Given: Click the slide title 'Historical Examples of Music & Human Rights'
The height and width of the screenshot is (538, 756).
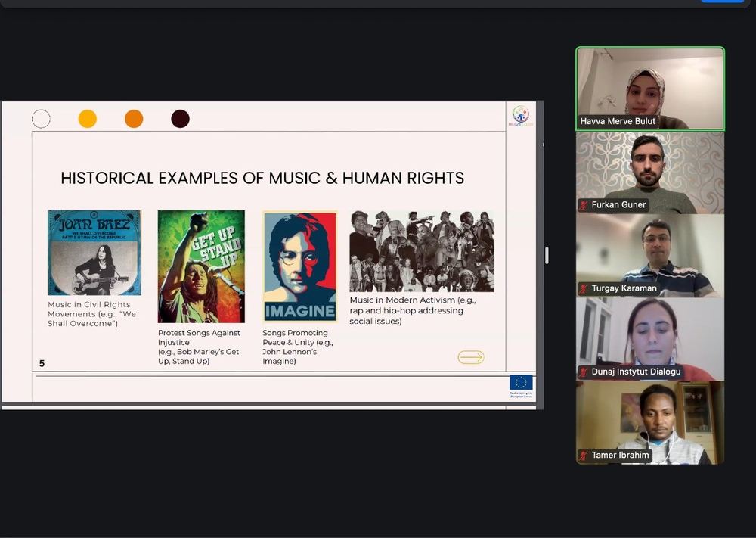Looking at the screenshot, I should (262, 178).
